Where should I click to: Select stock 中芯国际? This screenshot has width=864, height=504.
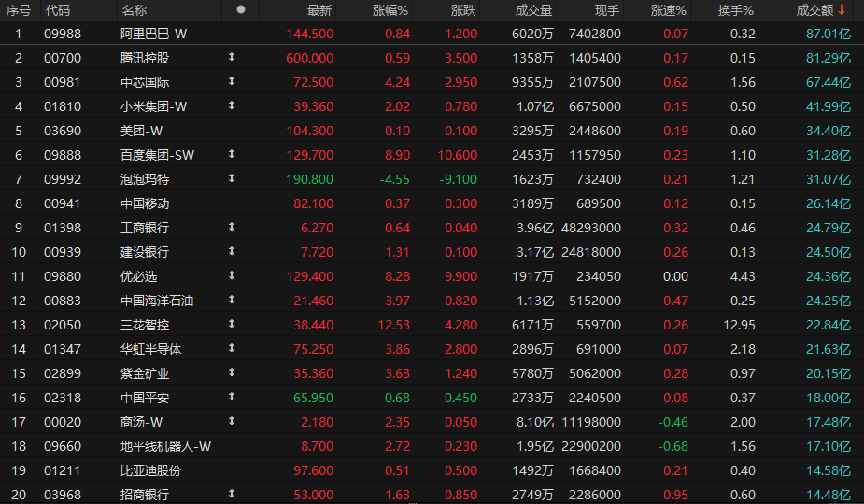(x=145, y=82)
